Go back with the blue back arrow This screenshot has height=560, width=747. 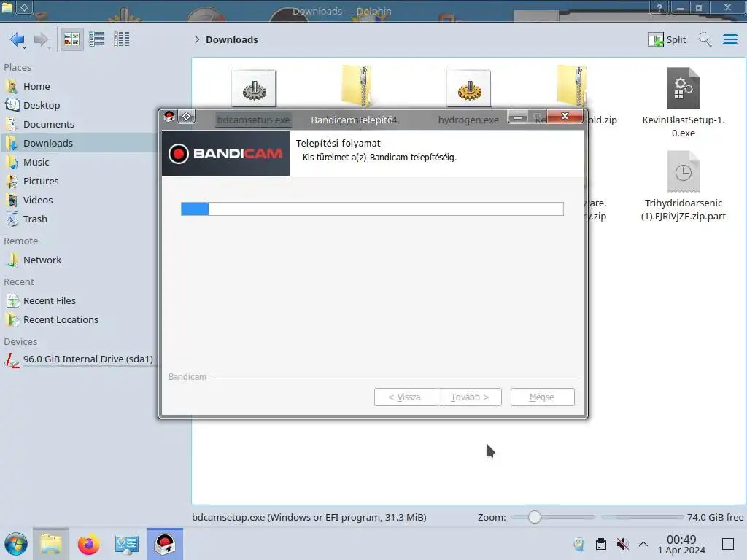tap(18, 39)
